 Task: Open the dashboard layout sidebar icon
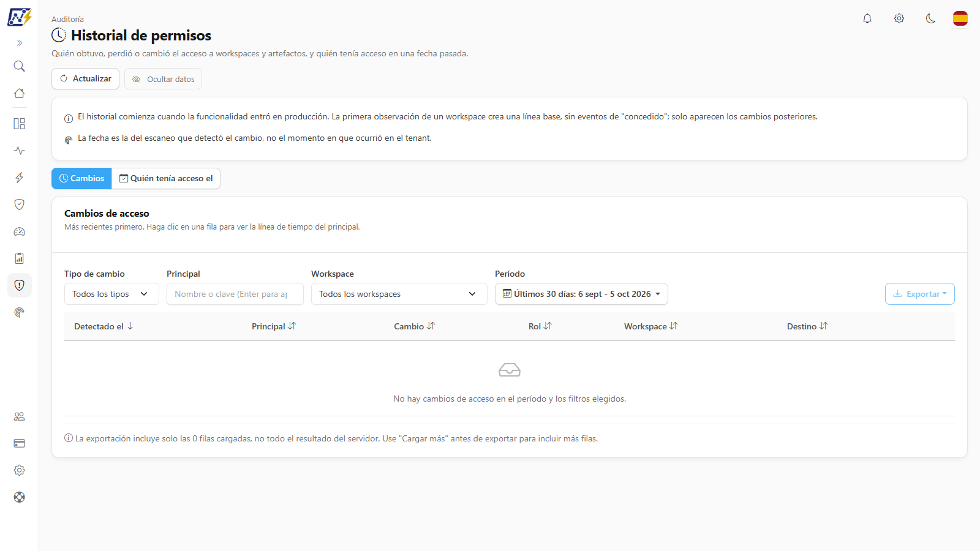point(20,124)
